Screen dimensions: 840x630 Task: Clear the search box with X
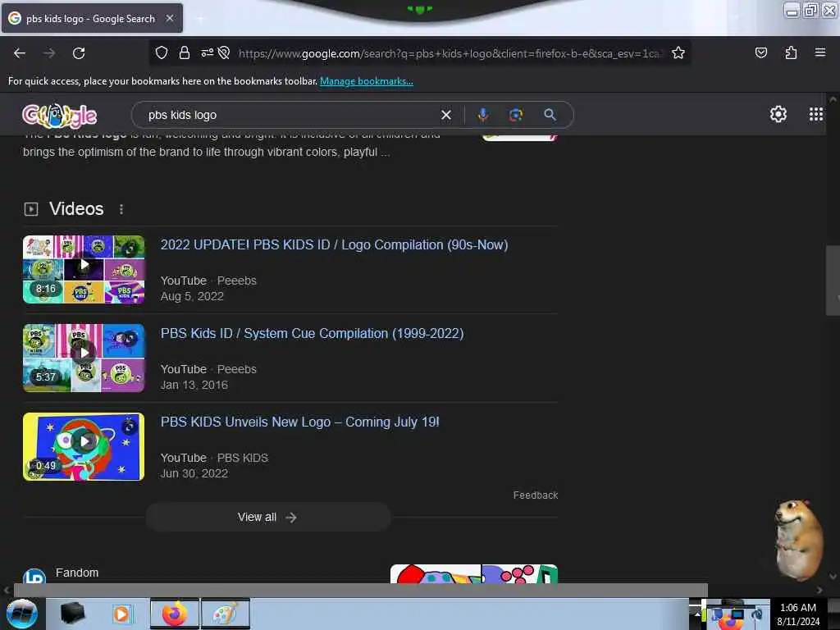point(445,115)
